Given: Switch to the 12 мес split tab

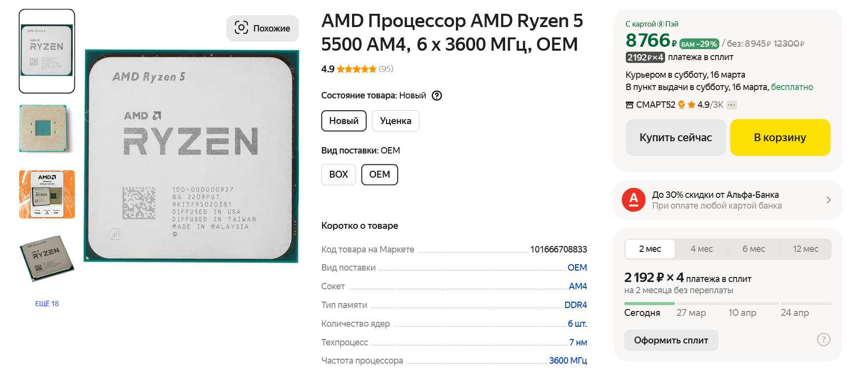Looking at the screenshot, I should tap(805, 249).
